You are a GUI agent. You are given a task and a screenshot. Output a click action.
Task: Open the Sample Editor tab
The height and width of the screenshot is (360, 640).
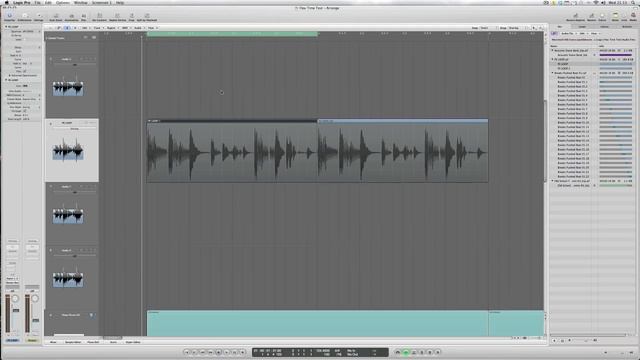(73, 342)
